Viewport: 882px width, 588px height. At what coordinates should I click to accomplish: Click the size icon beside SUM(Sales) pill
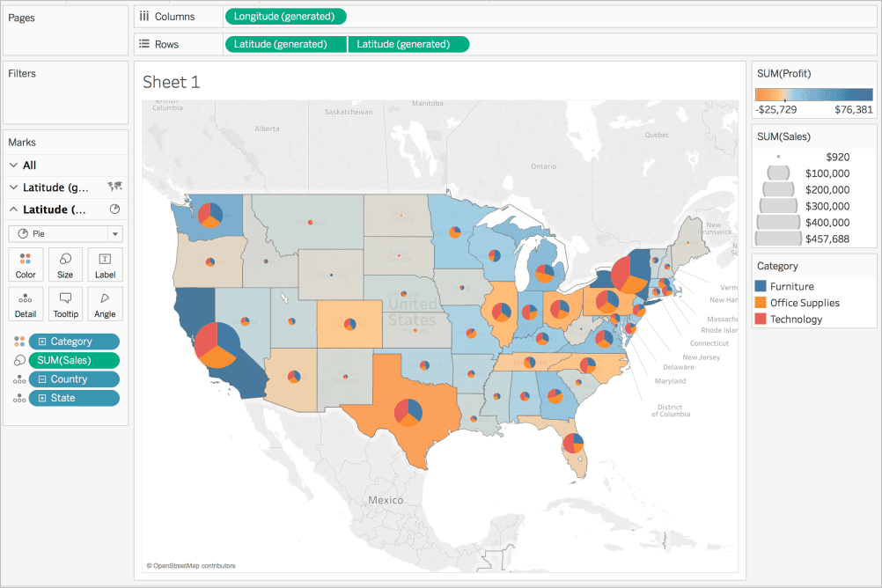click(x=18, y=360)
